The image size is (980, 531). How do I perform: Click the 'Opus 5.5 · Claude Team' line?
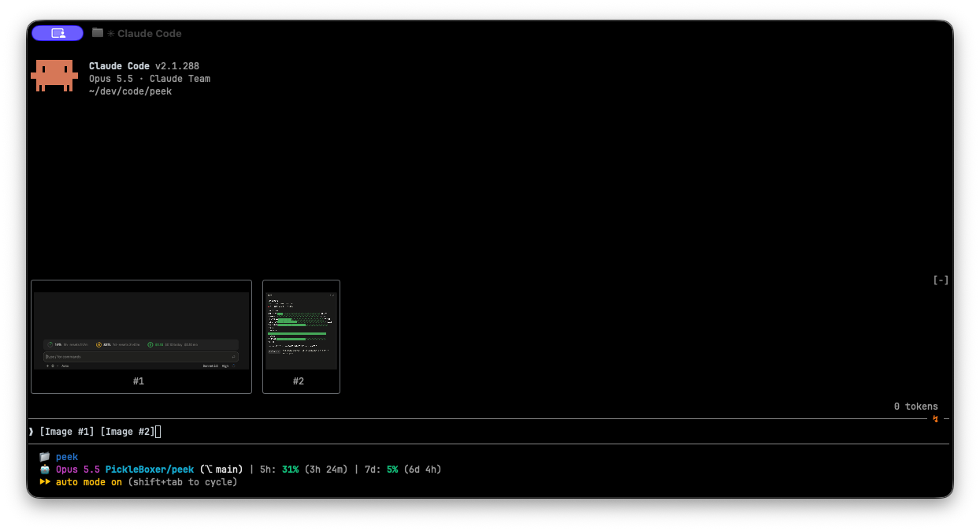click(150, 79)
